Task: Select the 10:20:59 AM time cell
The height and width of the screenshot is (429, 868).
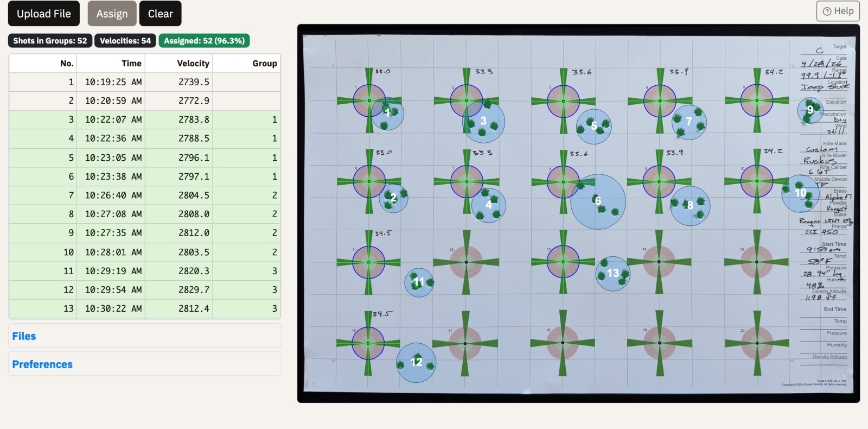Action: [x=111, y=101]
